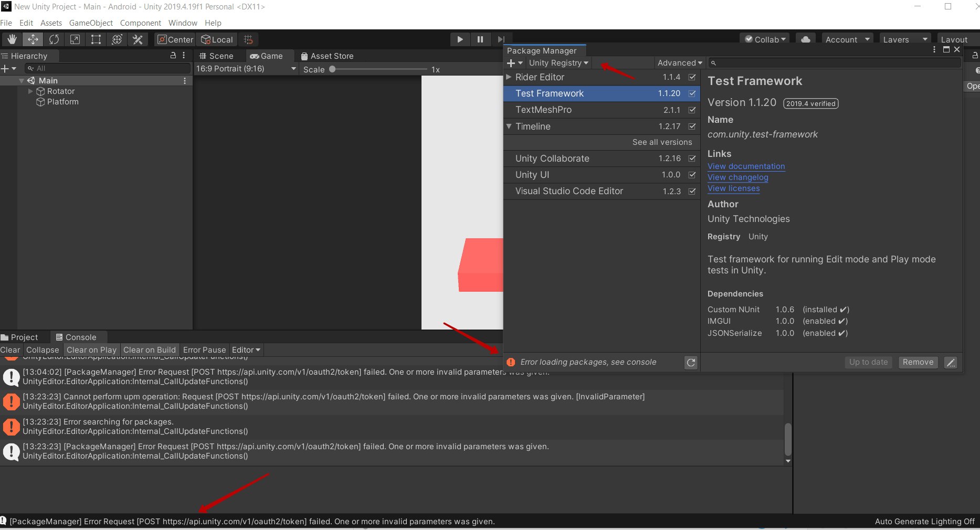Toggle Hierarchy panel lock icon
Viewport: 980px width, 530px height.
pos(173,55)
